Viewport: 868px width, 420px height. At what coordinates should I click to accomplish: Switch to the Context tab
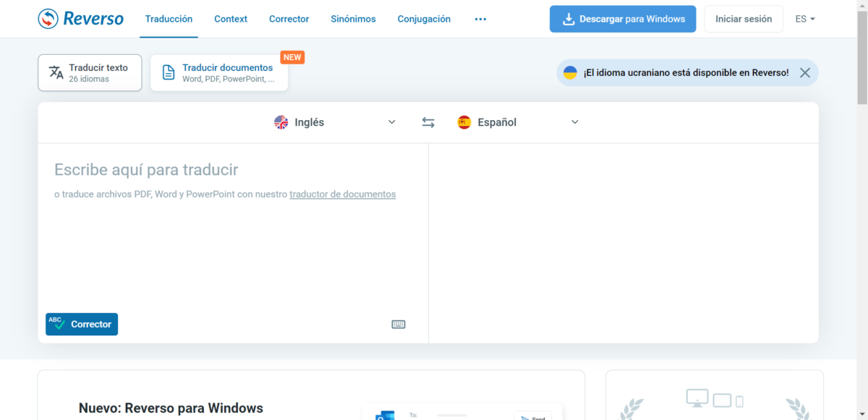231,19
